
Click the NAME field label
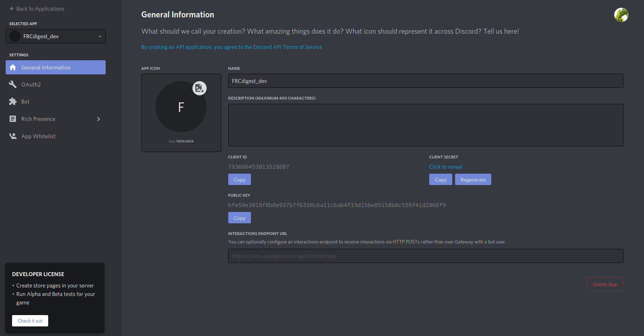234,68
